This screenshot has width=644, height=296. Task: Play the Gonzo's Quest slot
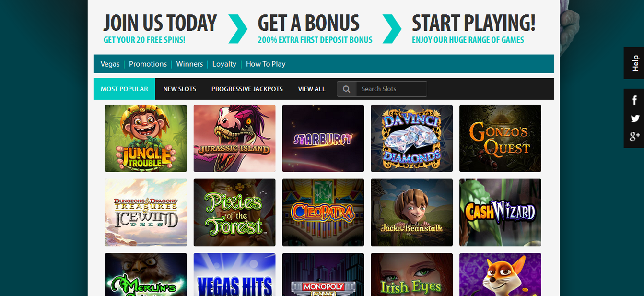[500, 138]
